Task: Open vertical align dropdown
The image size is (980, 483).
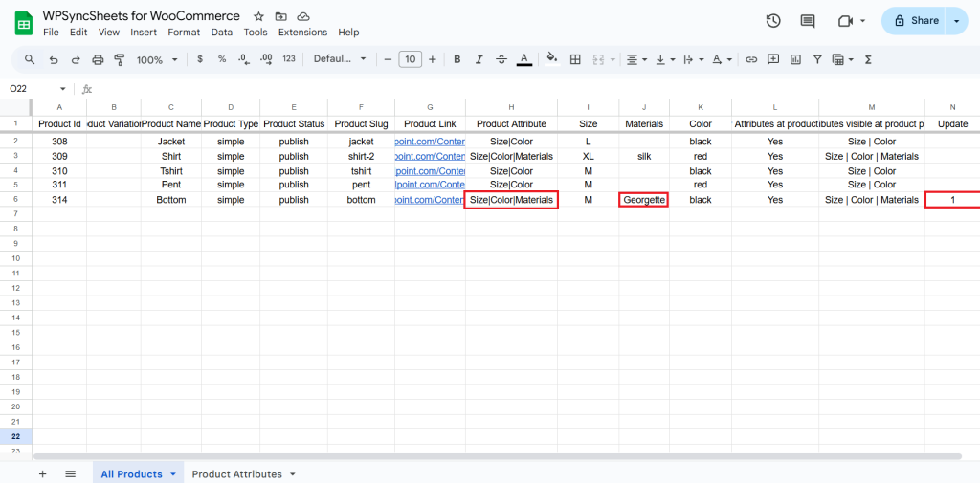Action: (x=665, y=59)
